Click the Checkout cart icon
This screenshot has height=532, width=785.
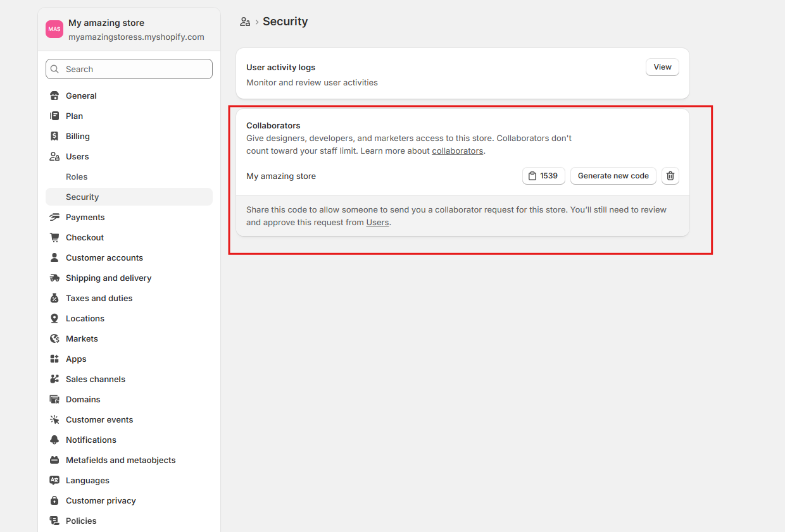[54, 237]
